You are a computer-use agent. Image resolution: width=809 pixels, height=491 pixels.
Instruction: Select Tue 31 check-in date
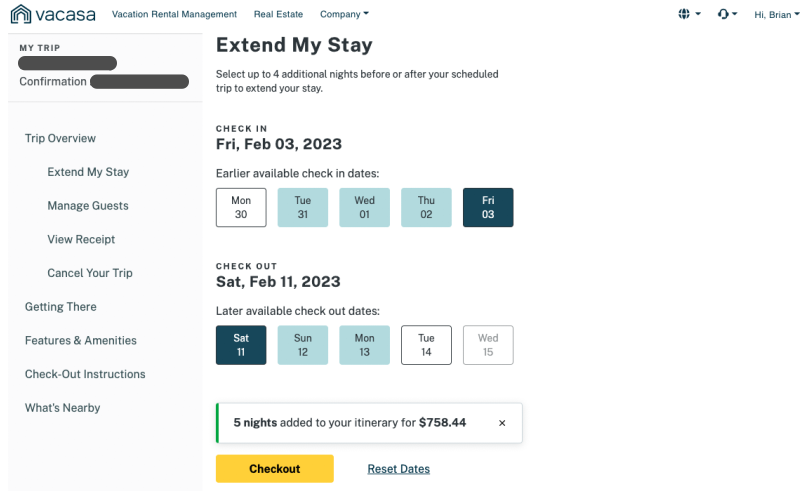[303, 207]
